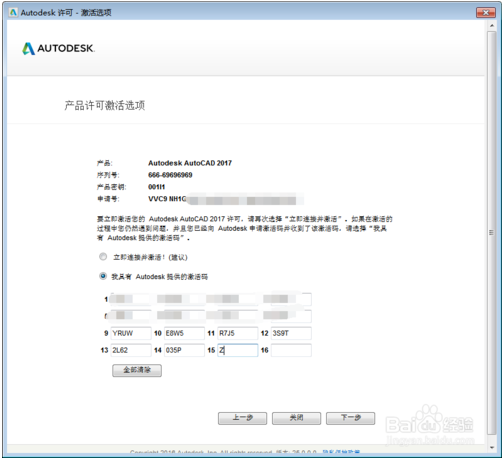
Task: Click the Autodesk icon in title bar
Action: tap(13, 13)
